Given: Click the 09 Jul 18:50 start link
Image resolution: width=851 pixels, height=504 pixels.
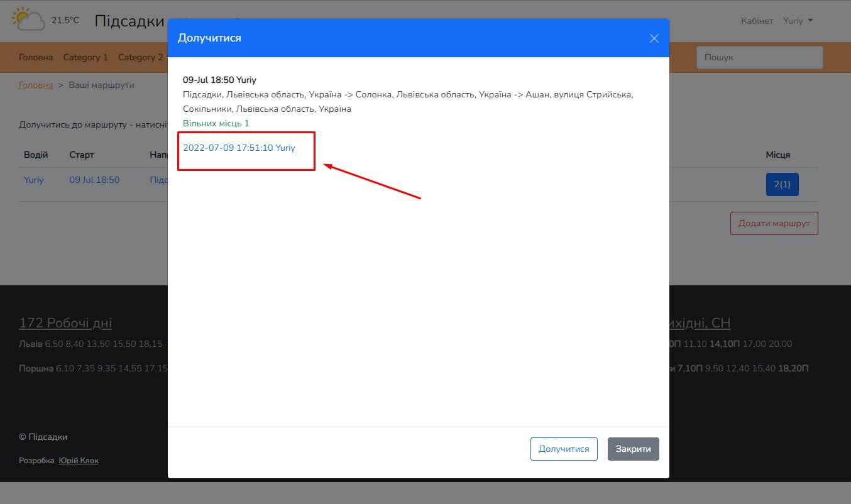Looking at the screenshot, I should (x=94, y=180).
